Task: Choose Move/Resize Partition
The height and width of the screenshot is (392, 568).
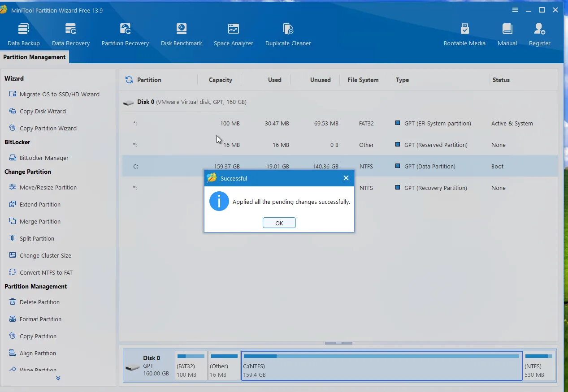Action: pos(43,187)
